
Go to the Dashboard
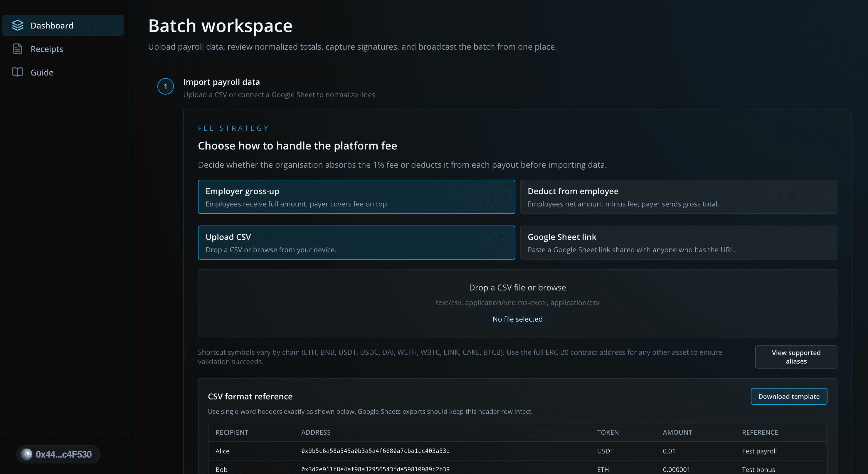pos(52,26)
